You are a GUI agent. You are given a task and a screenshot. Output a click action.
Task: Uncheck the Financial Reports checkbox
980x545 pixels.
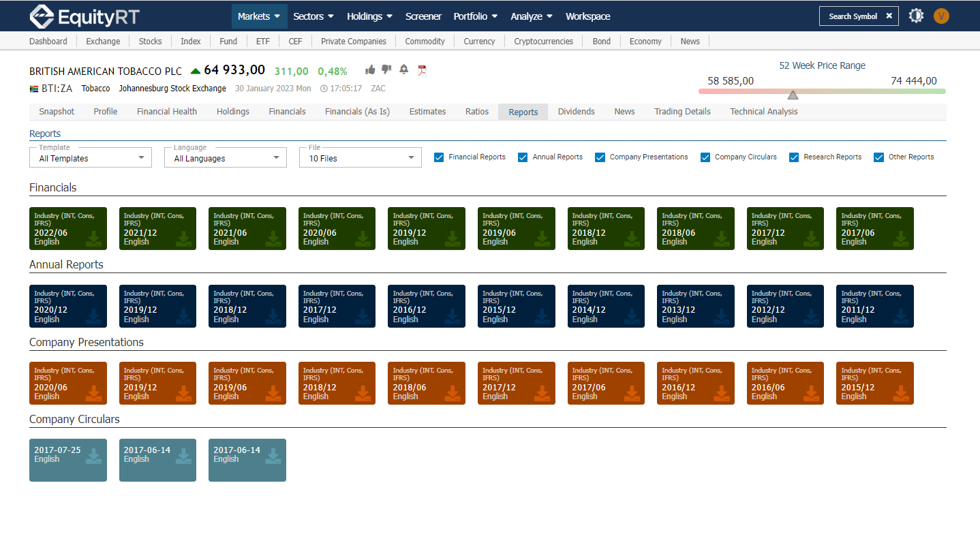point(439,157)
